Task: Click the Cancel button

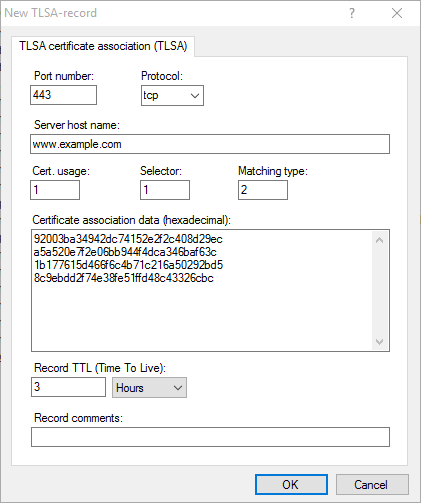Action: click(372, 485)
